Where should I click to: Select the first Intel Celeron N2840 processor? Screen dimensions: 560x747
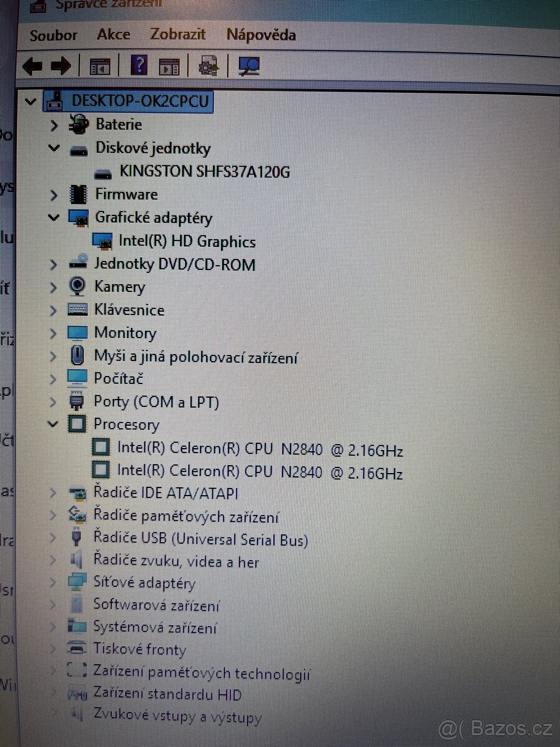point(261,449)
